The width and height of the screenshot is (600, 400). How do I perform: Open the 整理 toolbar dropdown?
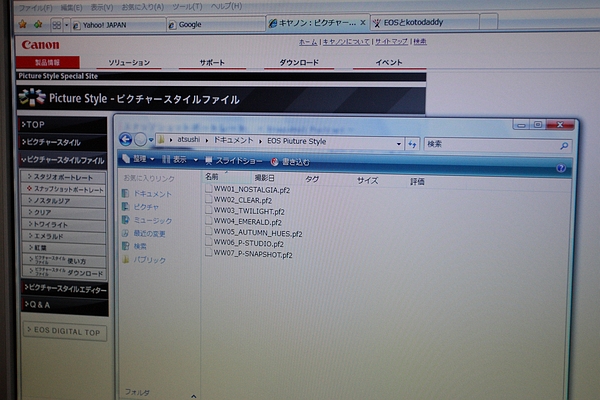pos(138,159)
